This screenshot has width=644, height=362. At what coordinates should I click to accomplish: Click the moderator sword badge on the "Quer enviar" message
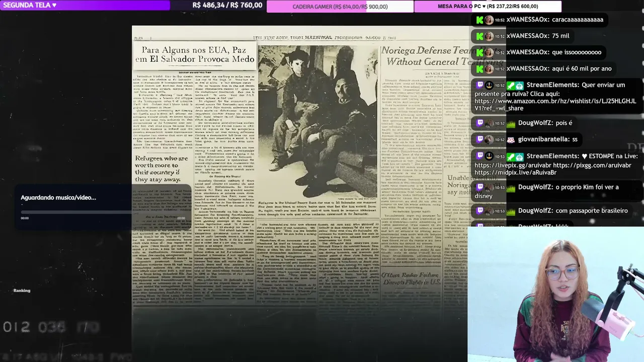click(x=511, y=85)
